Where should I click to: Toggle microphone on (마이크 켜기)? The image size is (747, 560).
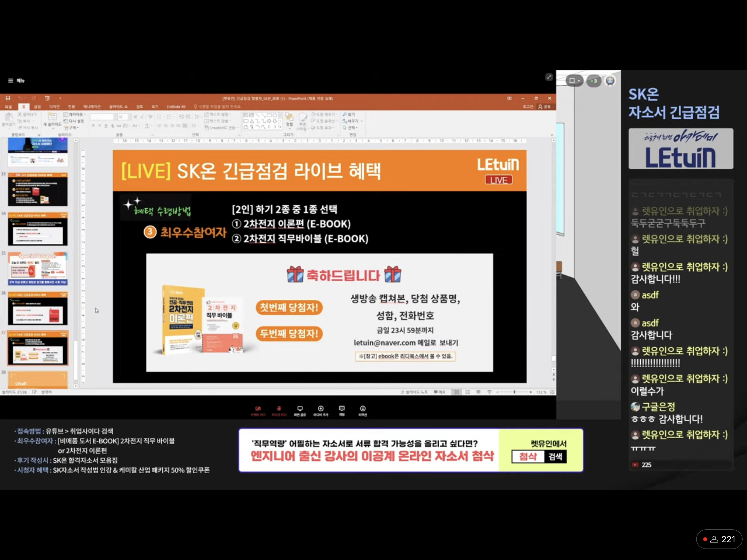coord(279,411)
